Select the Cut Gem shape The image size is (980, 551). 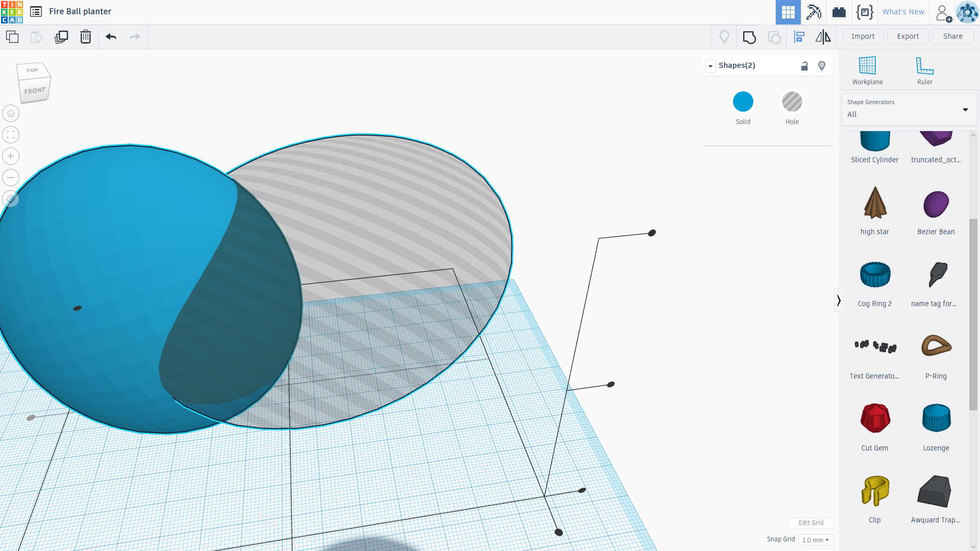click(875, 427)
